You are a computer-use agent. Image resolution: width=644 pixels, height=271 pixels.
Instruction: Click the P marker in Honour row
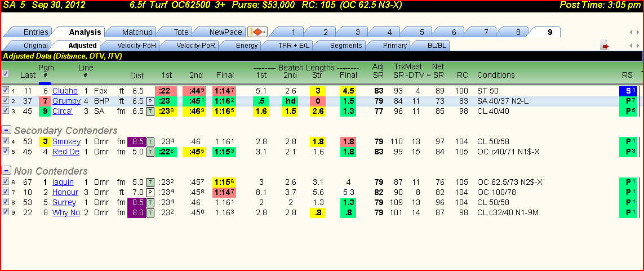coord(150,192)
